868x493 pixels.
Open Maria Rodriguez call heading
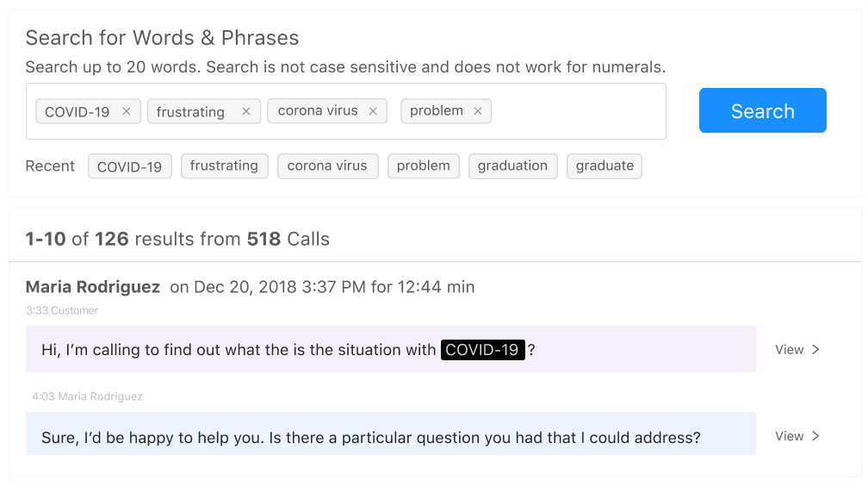click(x=93, y=287)
